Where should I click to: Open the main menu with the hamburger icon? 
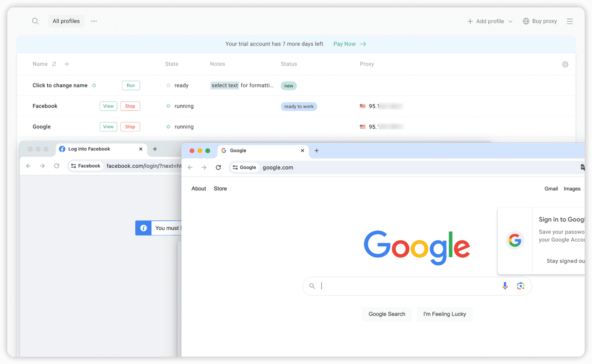point(570,21)
